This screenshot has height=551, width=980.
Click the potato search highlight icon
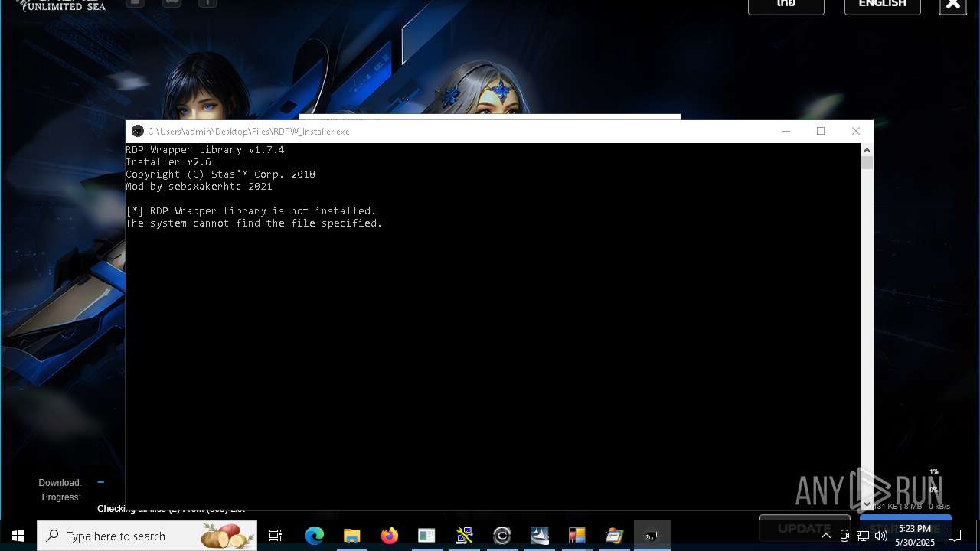point(227,536)
